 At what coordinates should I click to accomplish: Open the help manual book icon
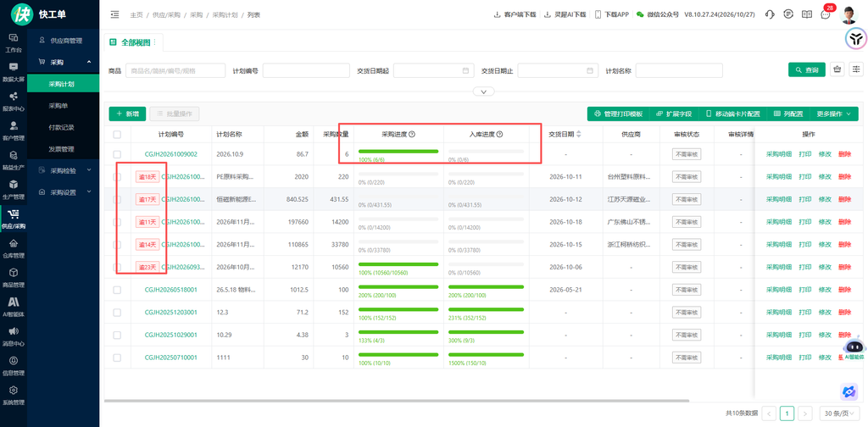coord(807,14)
